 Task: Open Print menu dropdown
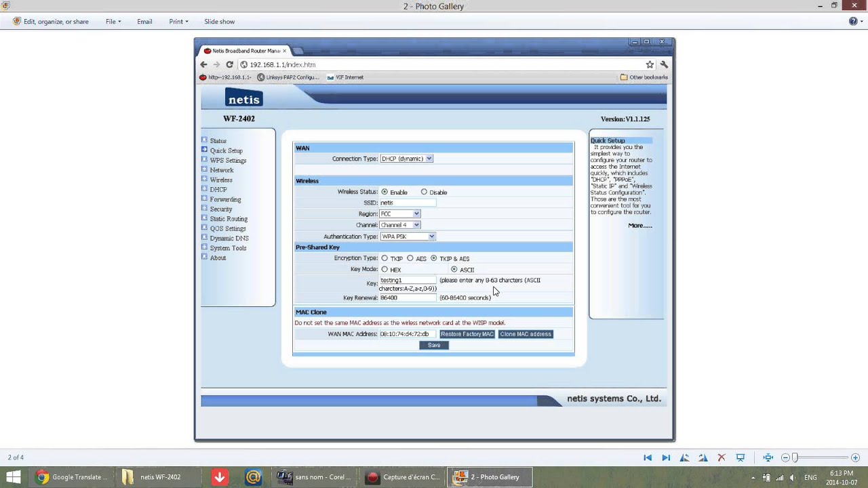pos(179,22)
